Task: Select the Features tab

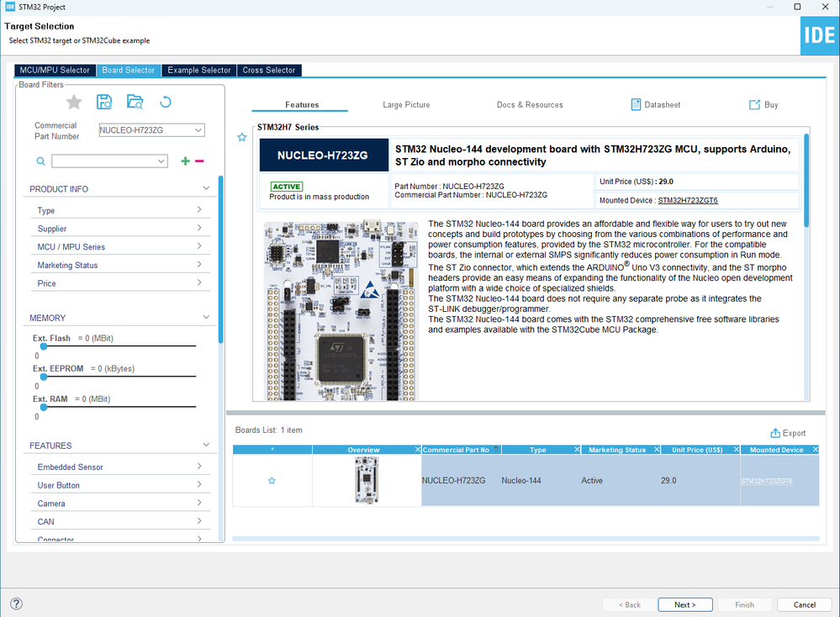Action: click(302, 105)
